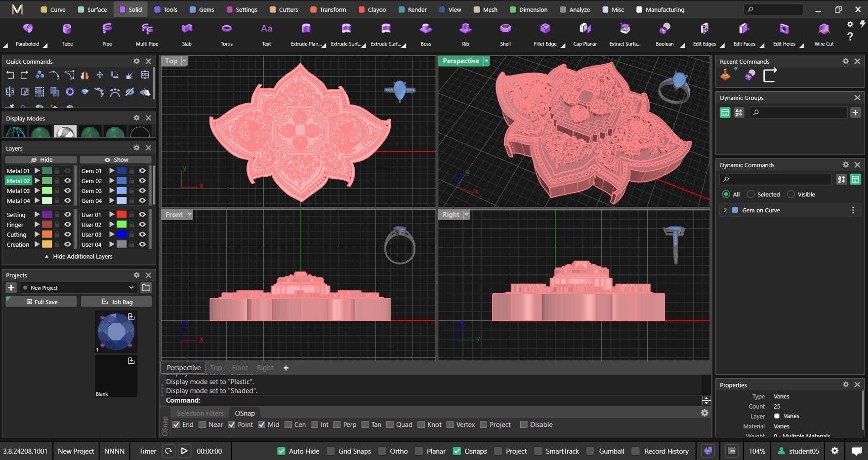
Task: Open the Gems menu tab
Action: click(x=202, y=9)
